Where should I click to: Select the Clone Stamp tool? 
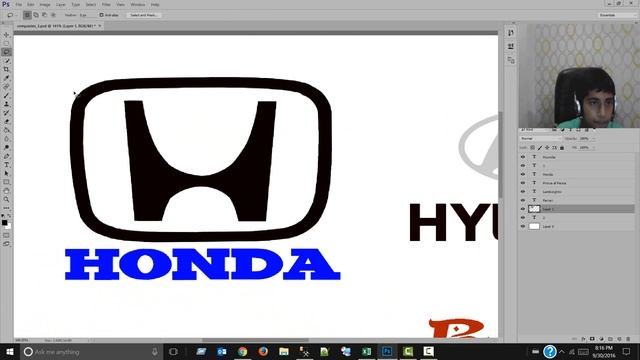(6, 104)
